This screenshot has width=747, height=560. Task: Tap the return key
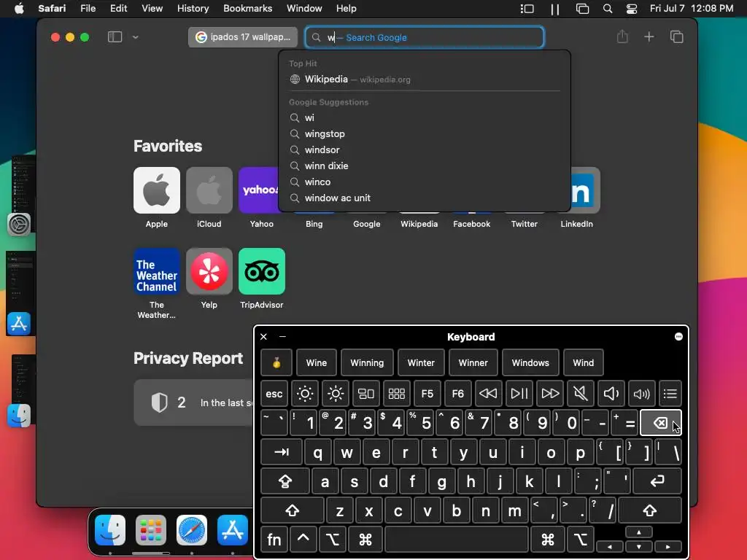click(657, 481)
